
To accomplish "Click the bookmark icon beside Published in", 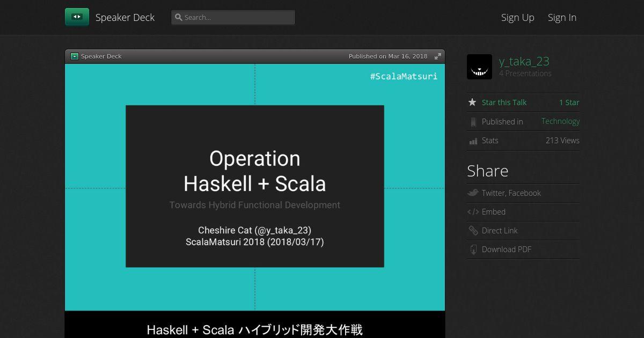I will [473, 122].
